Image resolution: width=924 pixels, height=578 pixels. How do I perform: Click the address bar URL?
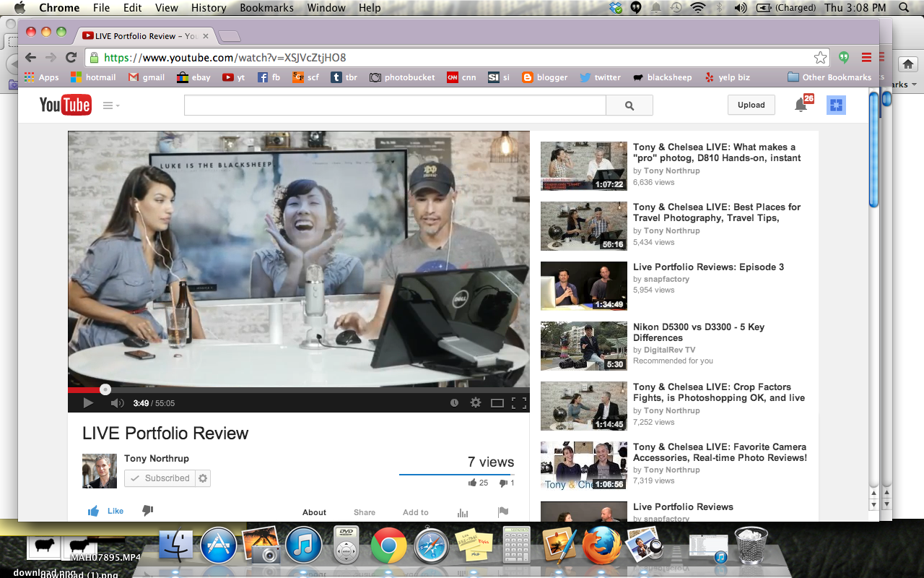coord(225,58)
